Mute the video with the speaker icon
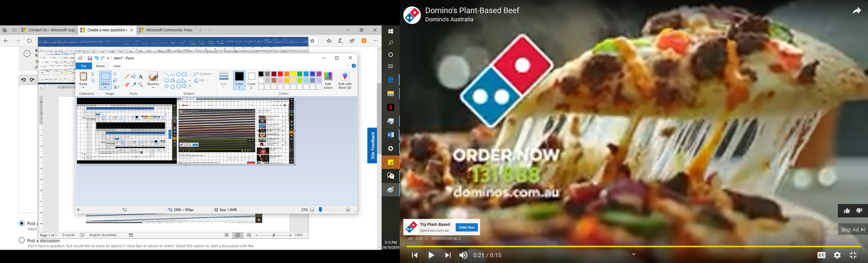Image resolution: width=868 pixels, height=263 pixels. (x=464, y=255)
